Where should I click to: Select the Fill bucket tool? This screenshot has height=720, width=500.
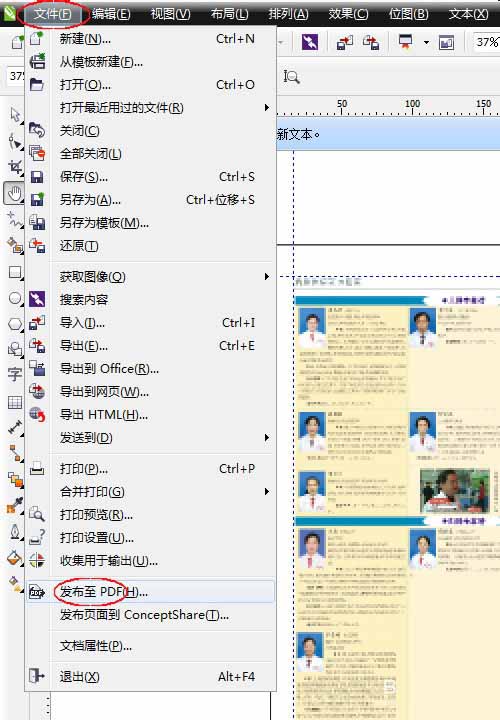(x=15, y=557)
